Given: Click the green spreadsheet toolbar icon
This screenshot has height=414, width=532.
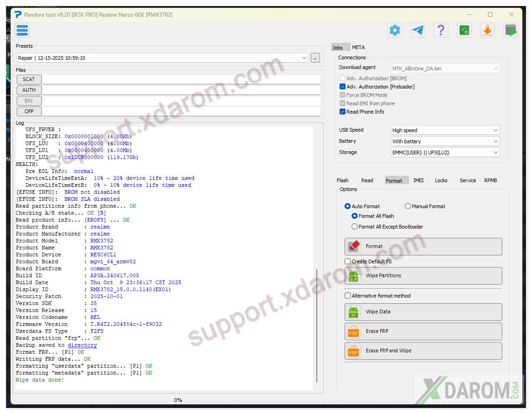Looking at the screenshot, I should 464,31.
